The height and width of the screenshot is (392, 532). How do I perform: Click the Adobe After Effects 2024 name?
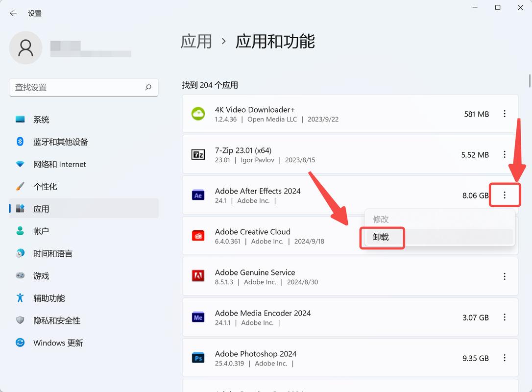click(258, 191)
